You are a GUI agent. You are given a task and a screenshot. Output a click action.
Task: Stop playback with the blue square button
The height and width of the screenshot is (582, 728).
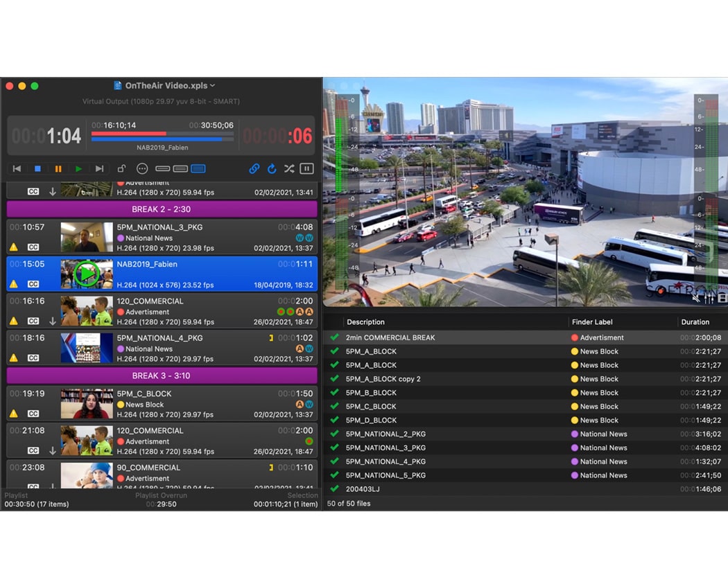tap(37, 169)
